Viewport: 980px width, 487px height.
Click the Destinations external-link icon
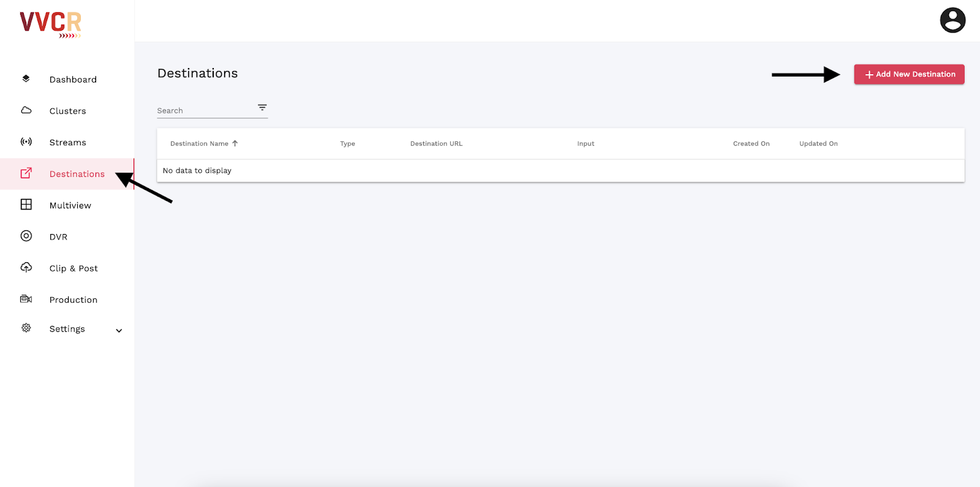pos(26,173)
